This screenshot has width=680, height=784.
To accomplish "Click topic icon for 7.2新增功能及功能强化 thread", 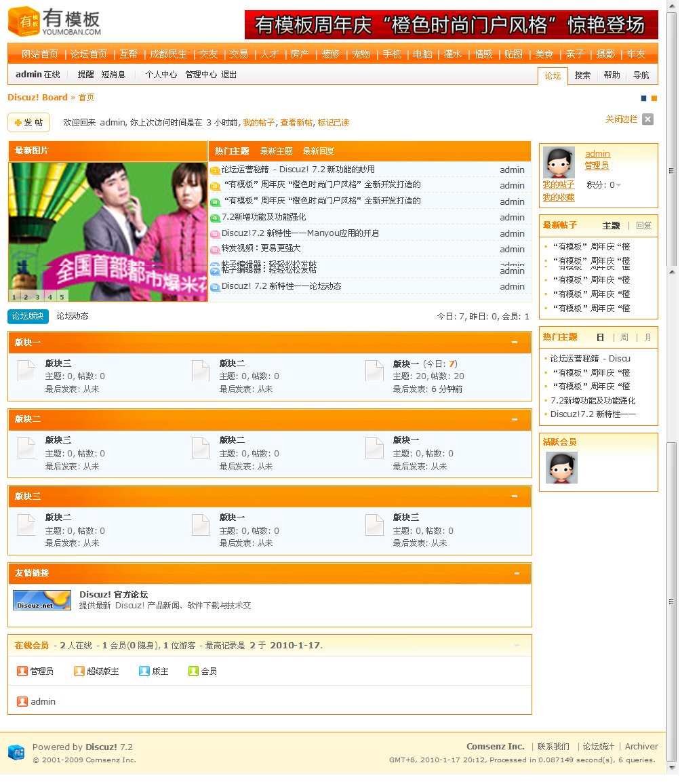I will (x=215, y=218).
